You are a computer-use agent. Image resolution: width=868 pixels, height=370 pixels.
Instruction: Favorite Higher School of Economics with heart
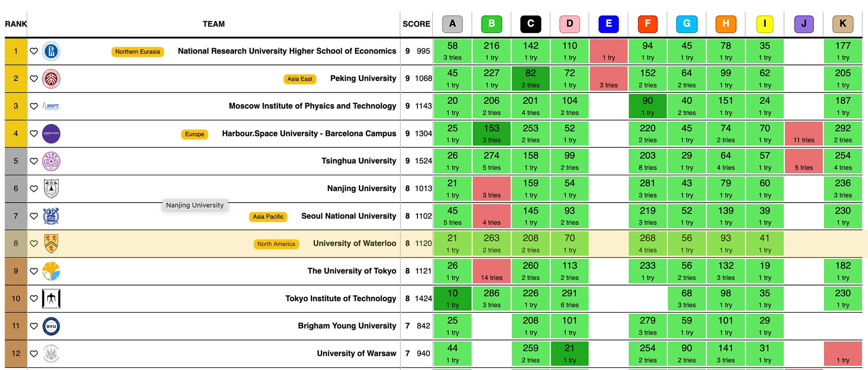tap(34, 51)
